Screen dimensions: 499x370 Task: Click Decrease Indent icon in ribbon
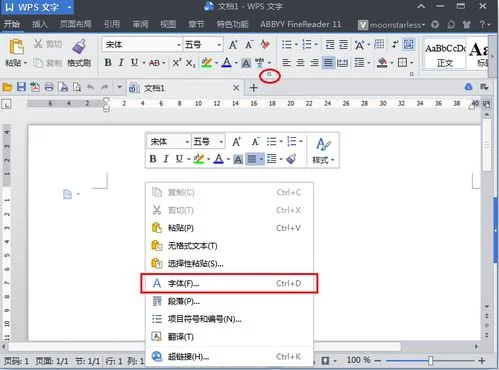pyautogui.click(x=330, y=45)
